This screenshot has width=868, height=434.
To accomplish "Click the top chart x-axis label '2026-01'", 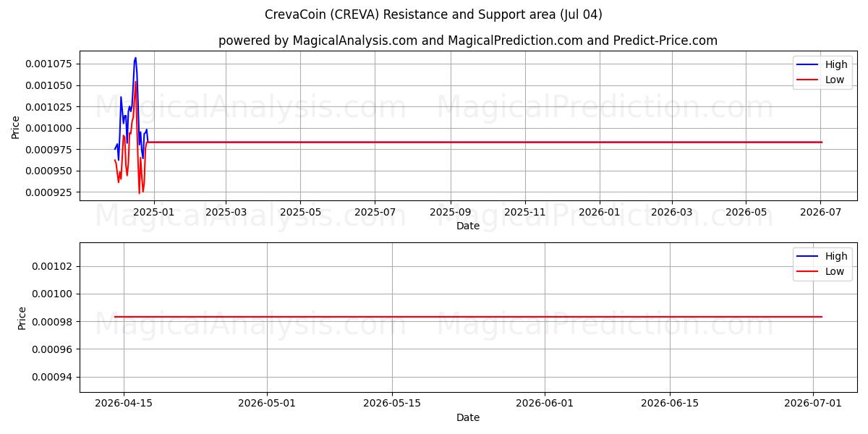I will point(599,212).
